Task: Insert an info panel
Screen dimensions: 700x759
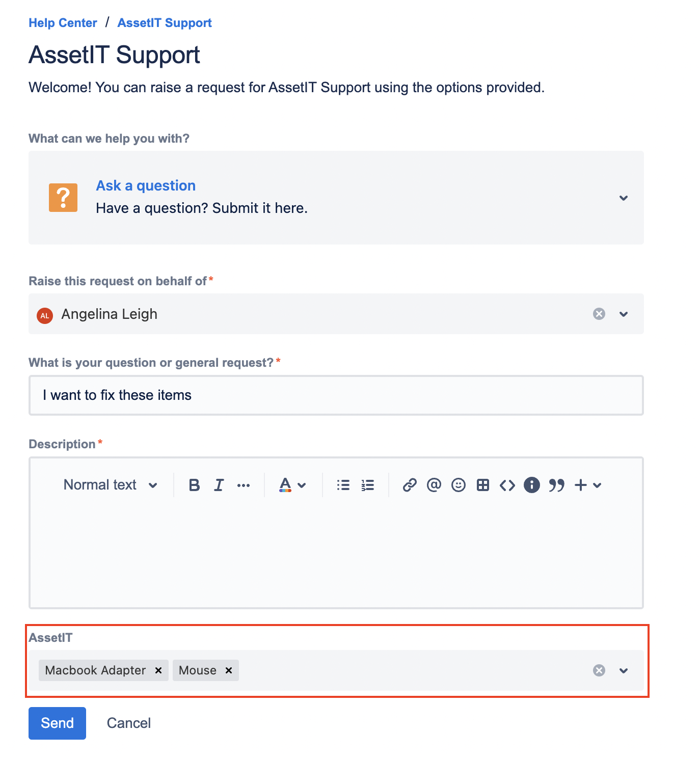Action: pyautogui.click(x=532, y=485)
